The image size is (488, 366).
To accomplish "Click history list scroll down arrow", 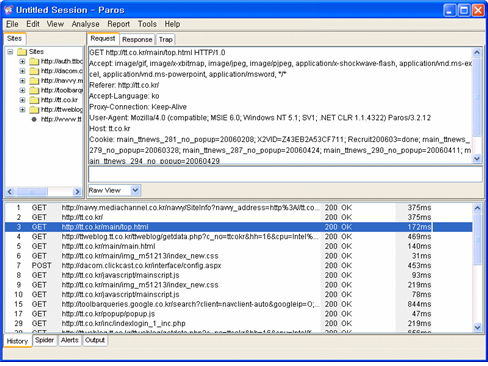I will (x=477, y=328).
